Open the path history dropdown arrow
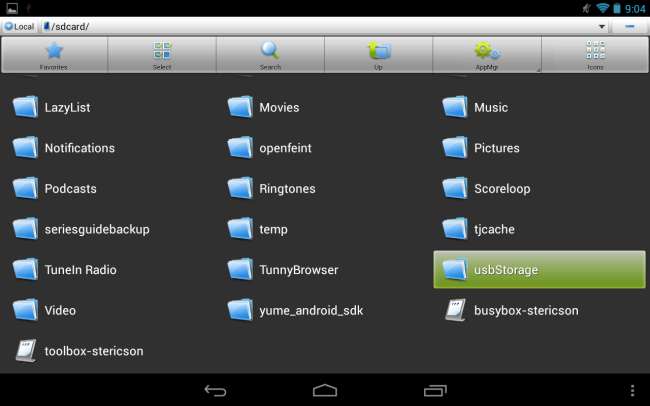This screenshot has width=650, height=406. [x=601, y=27]
